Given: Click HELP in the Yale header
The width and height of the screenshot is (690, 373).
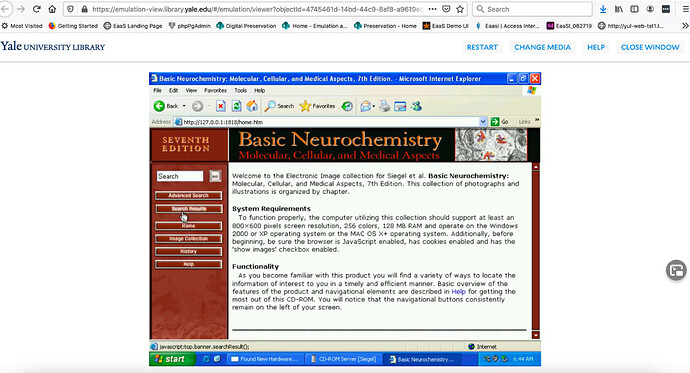Looking at the screenshot, I should (596, 47).
